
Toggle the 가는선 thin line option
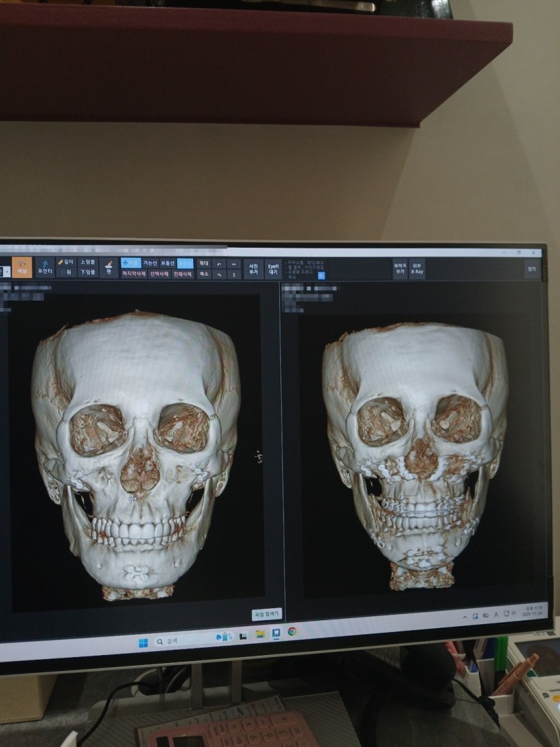[150, 263]
